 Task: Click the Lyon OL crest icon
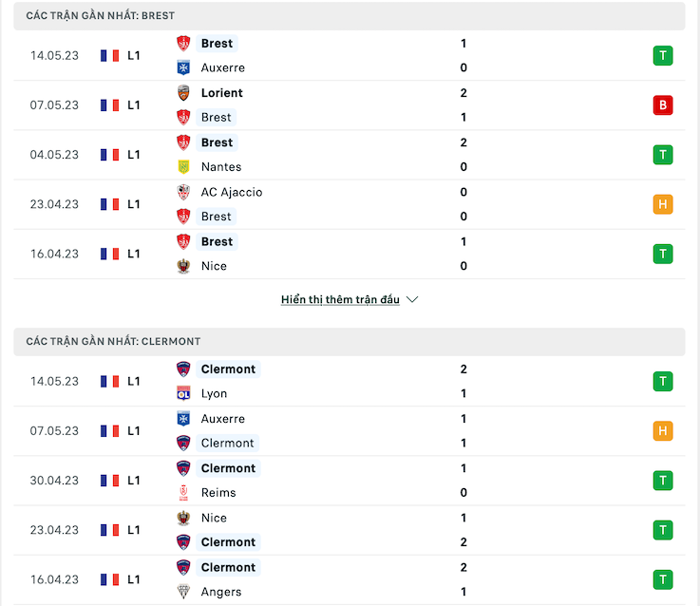point(183,393)
